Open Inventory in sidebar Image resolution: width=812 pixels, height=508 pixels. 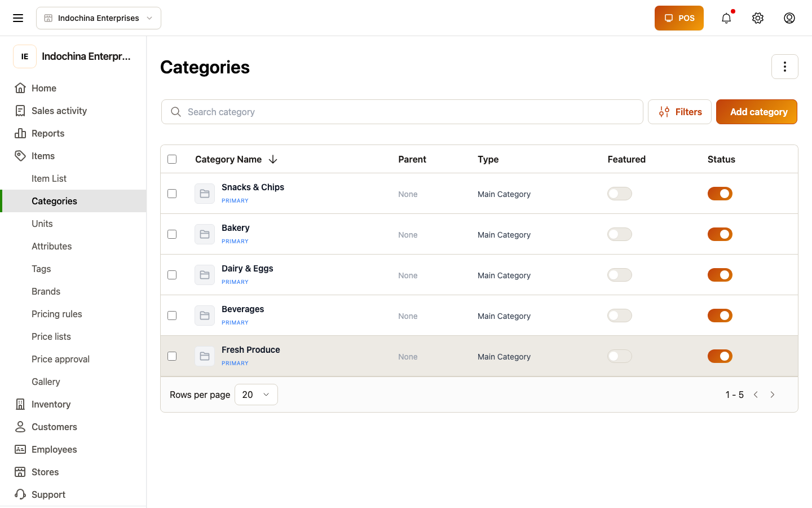coord(73,404)
